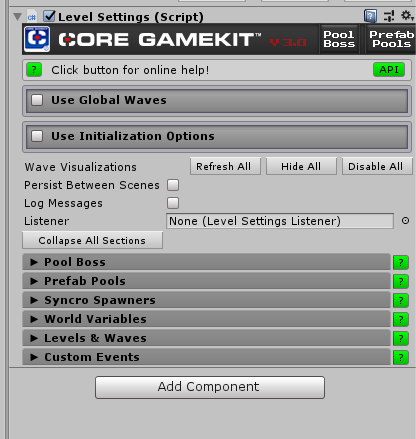Click the Add Component button
The height and width of the screenshot is (439, 416).
210,387
